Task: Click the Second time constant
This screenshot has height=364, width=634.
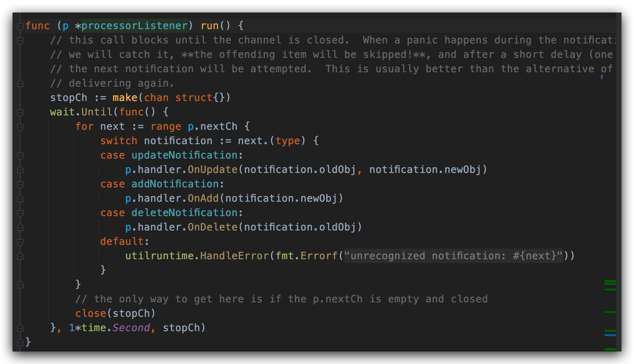Action: (131, 328)
